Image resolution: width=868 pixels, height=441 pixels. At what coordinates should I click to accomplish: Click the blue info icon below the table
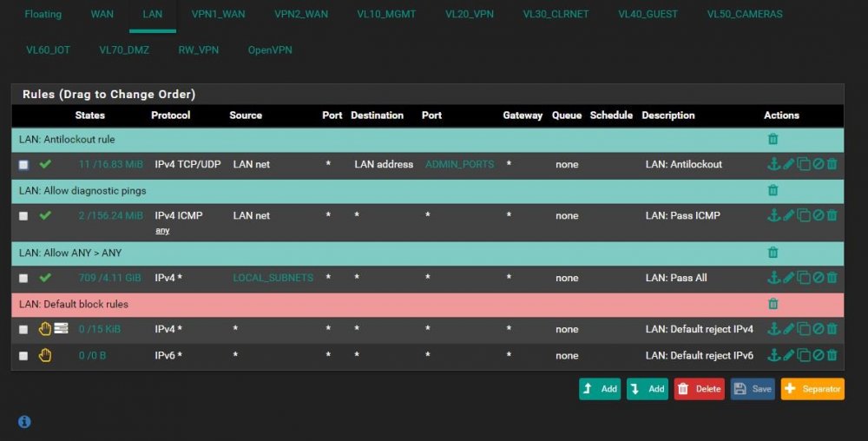tap(24, 422)
